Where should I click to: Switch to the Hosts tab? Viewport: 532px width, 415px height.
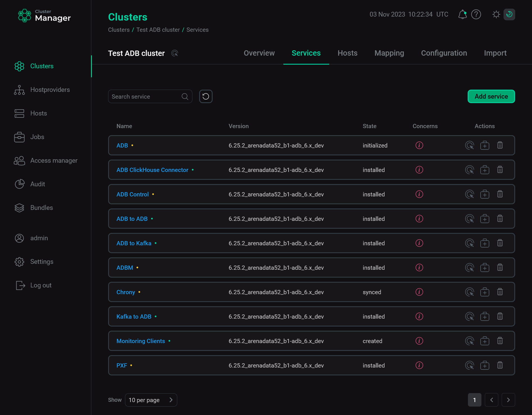click(x=347, y=53)
